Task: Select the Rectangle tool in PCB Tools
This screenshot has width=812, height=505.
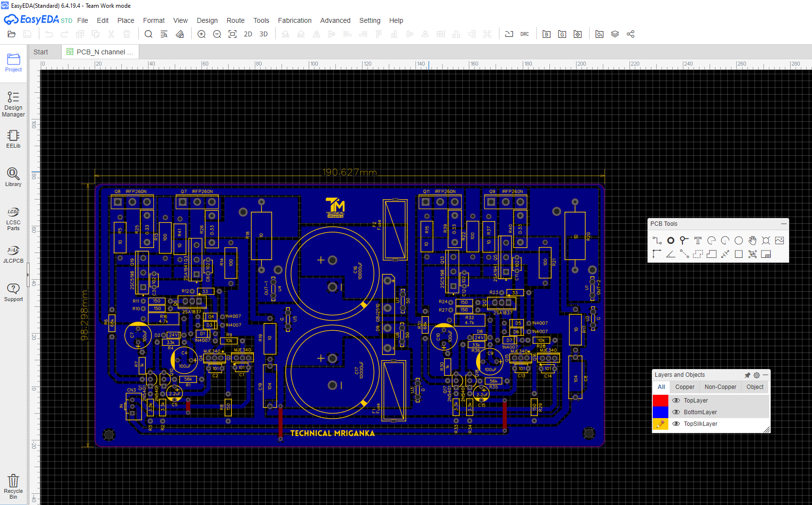Action: tap(739, 254)
